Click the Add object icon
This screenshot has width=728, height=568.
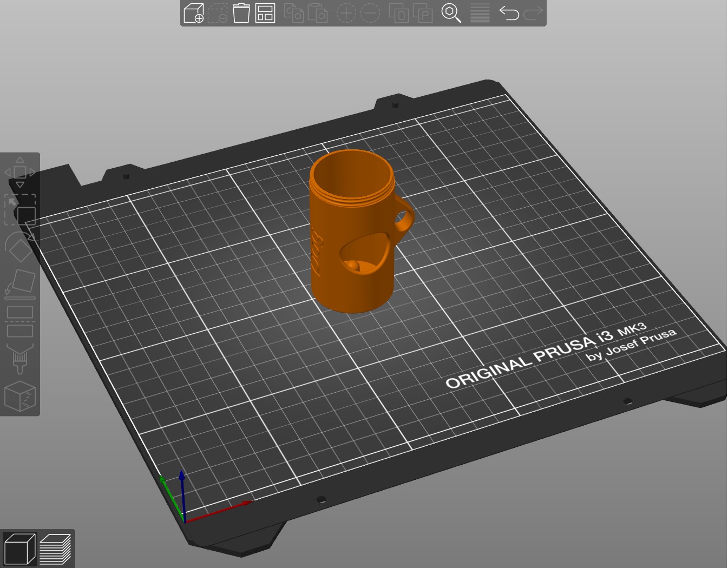click(194, 13)
